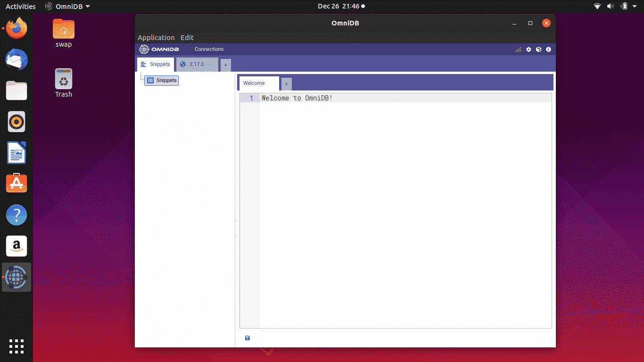Image resolution: width=644 pixels, height=362 pixels.
Task: Add a new inner snippet tab
Action: point(286,84)
